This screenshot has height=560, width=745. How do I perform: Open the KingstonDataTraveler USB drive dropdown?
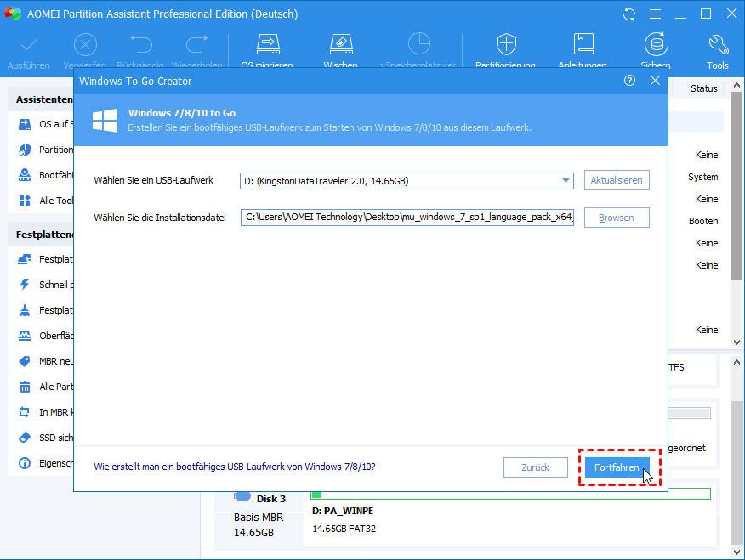point(564,180)
